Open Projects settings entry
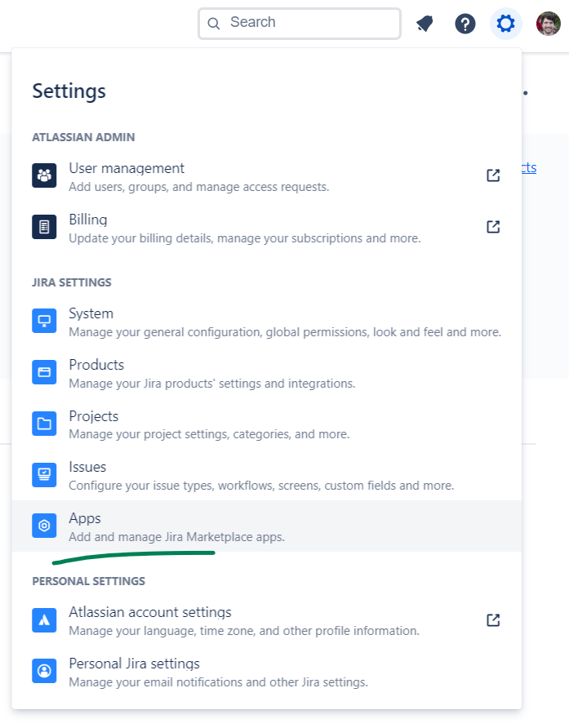The height and width of the screenshot is (728, 569). pos(93,416)
